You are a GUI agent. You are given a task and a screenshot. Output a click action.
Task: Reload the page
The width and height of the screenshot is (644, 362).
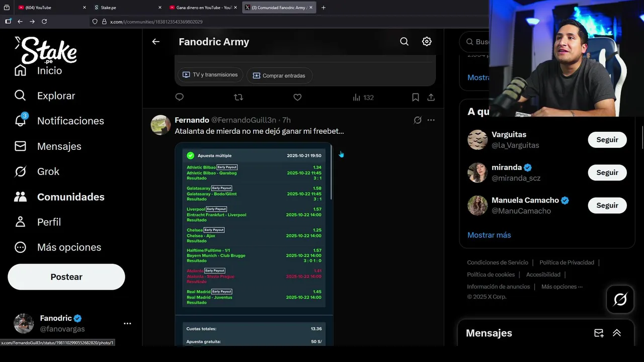coord(44,22)
